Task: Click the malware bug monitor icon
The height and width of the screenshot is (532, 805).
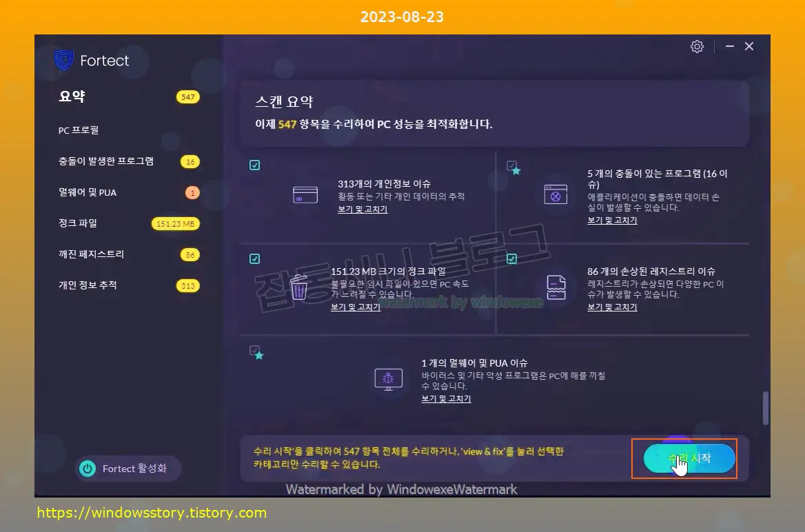Action: pyautogui.click(x=388, y=380)
